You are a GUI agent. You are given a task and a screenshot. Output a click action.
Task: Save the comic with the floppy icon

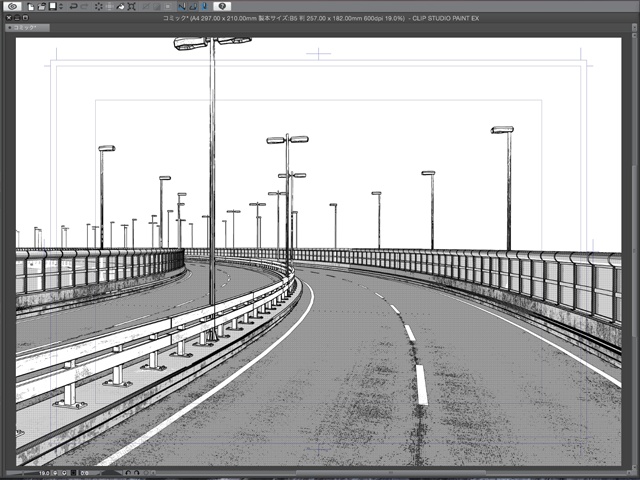[53, 7]
